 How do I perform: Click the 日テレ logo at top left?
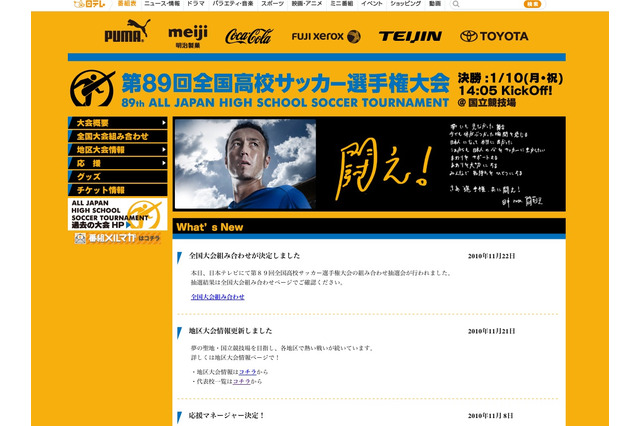89,4
